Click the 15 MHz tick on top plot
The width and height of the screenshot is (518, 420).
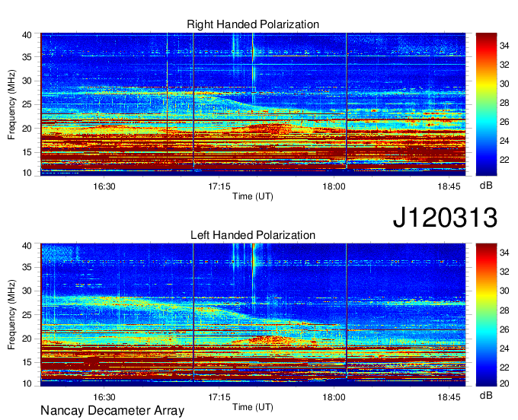point(27,152)
